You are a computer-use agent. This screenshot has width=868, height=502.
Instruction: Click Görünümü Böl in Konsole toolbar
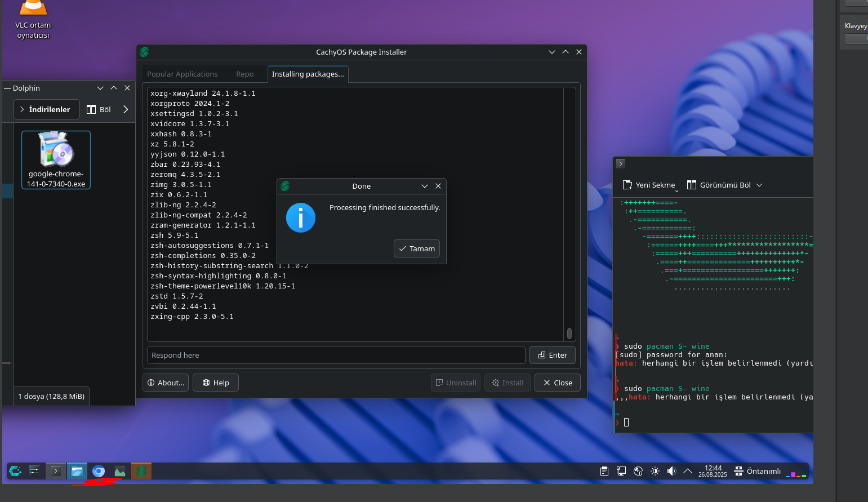[719, 185]
